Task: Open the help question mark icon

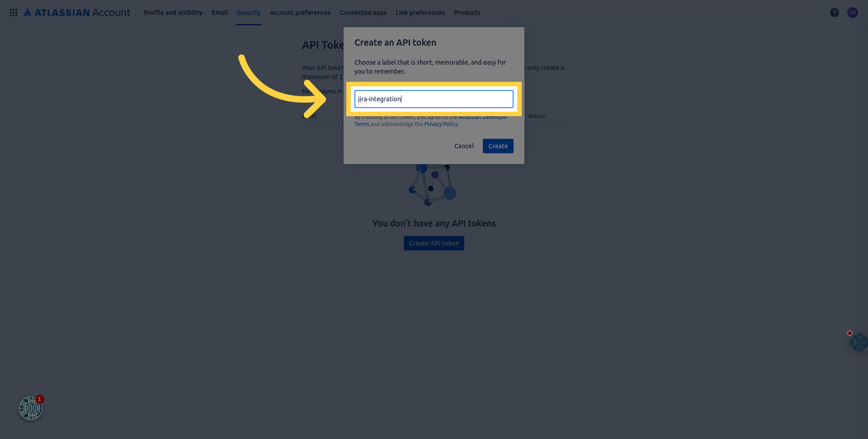Action: 835,13
